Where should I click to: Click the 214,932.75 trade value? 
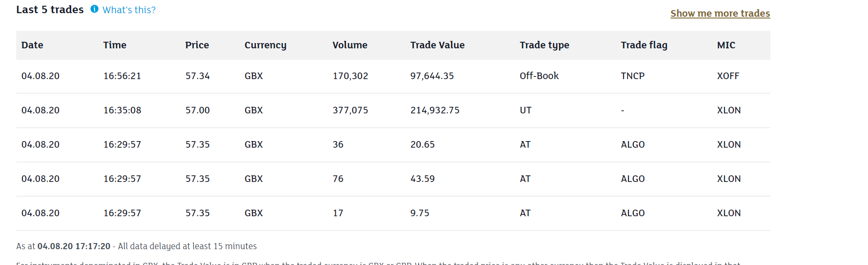point(435,110)
